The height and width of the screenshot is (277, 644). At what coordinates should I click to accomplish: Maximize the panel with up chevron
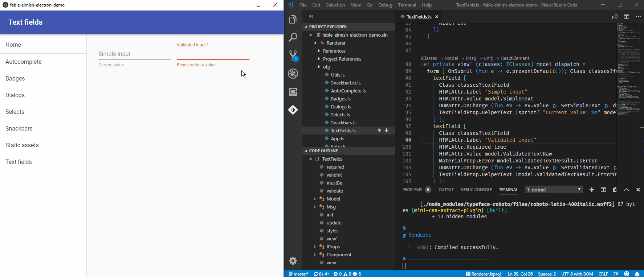[627, 190]
